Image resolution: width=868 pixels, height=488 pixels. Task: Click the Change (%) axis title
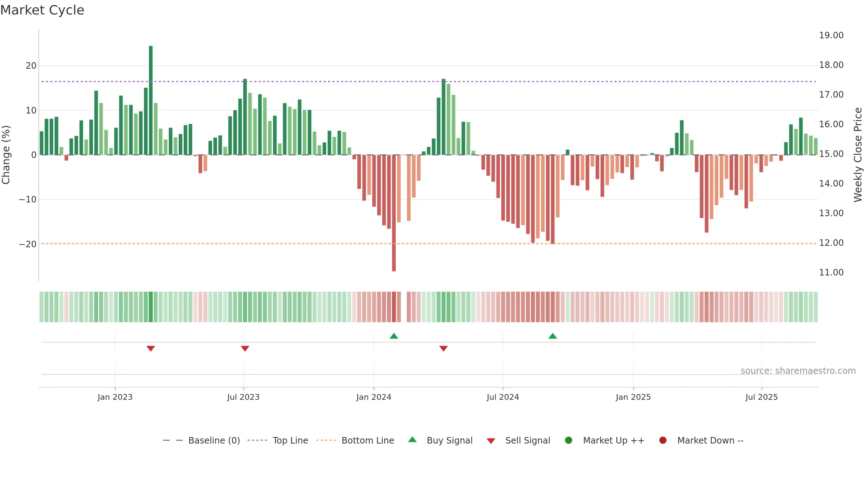(x=6, y=155)
